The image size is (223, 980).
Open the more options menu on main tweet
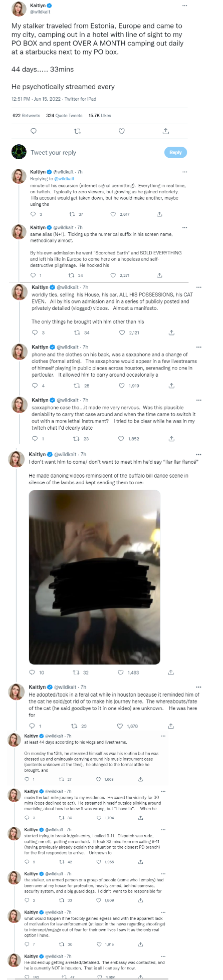(185, 6)
